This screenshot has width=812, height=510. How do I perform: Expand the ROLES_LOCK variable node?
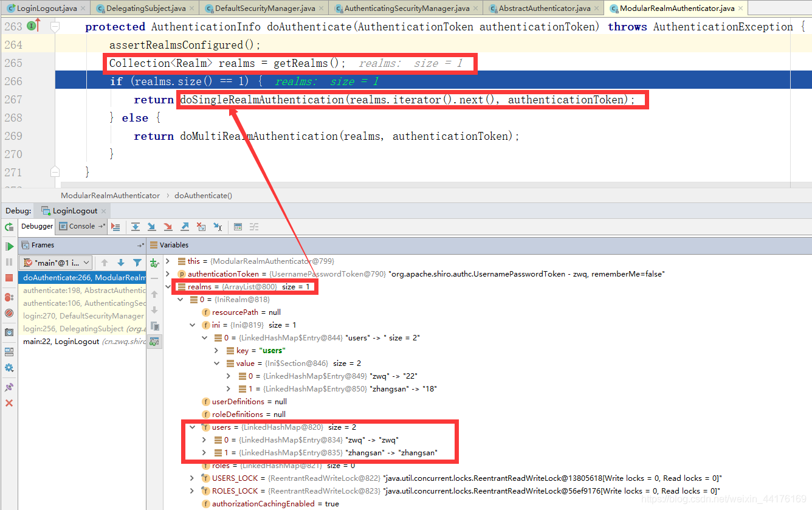pos(192,491)
